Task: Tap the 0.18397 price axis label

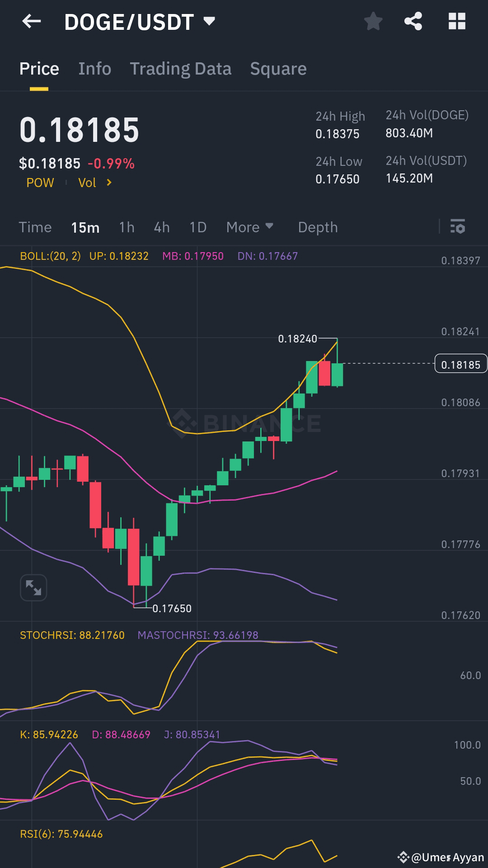Action: 461,261
